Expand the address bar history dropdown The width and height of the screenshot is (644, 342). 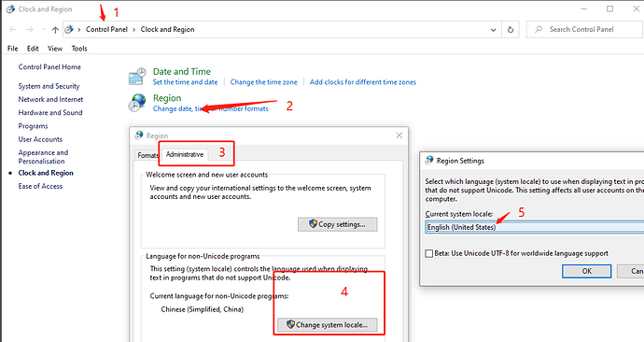[x=494, y=30]
